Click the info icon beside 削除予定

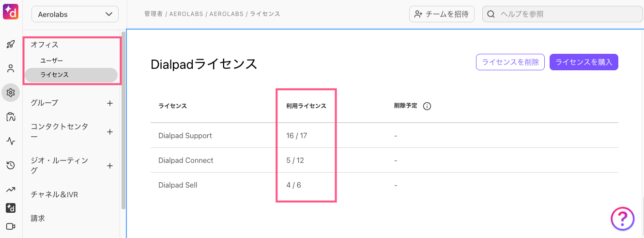tap(427, 106)
